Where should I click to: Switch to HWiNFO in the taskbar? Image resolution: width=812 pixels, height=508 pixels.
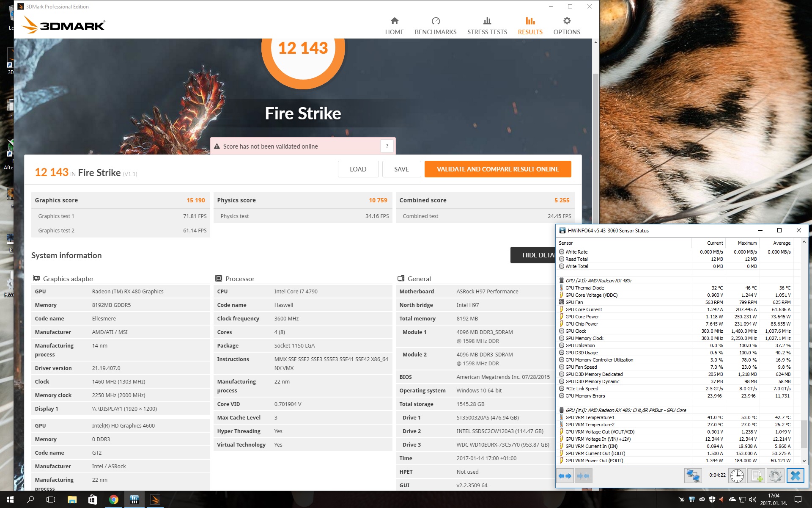(134, 500)
